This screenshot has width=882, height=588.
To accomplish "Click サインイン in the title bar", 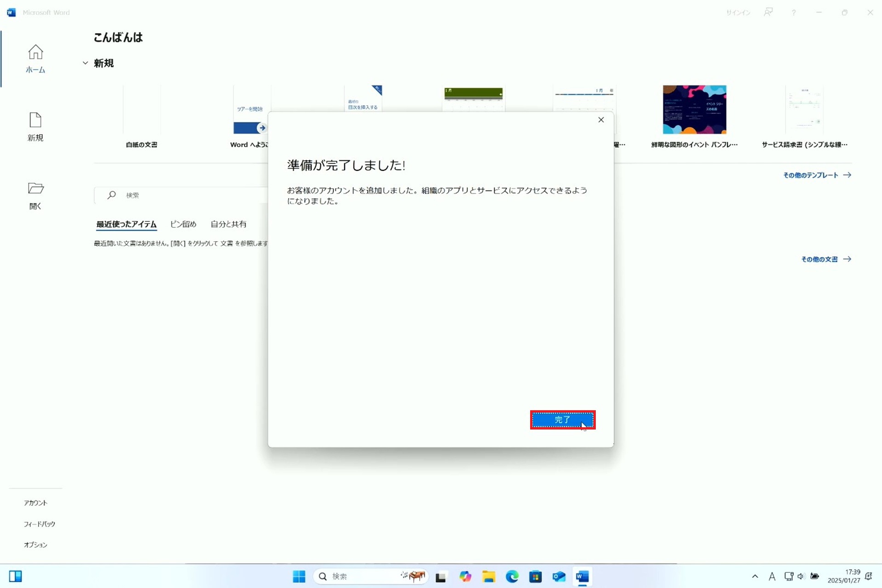I will click(738, 13).
